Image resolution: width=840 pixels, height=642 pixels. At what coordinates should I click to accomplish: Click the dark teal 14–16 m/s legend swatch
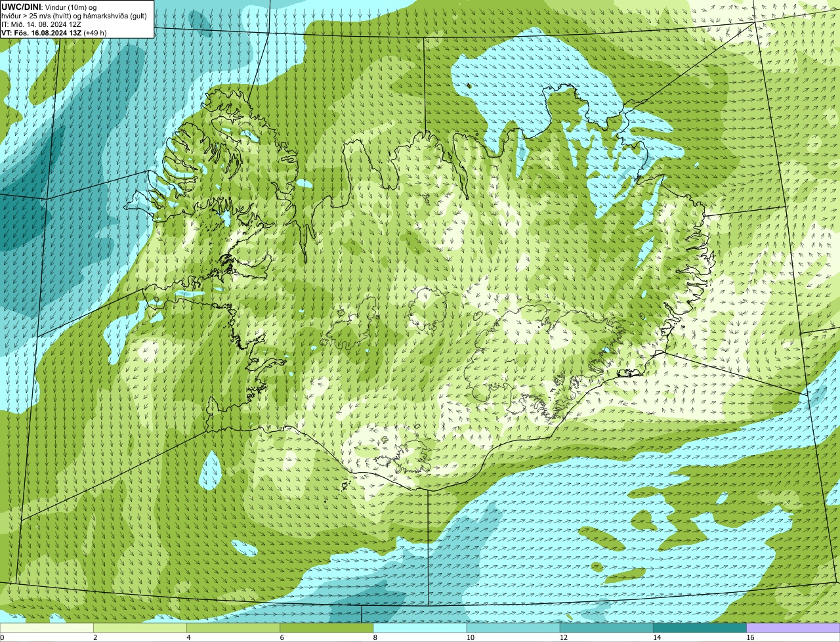pos(700,628)
